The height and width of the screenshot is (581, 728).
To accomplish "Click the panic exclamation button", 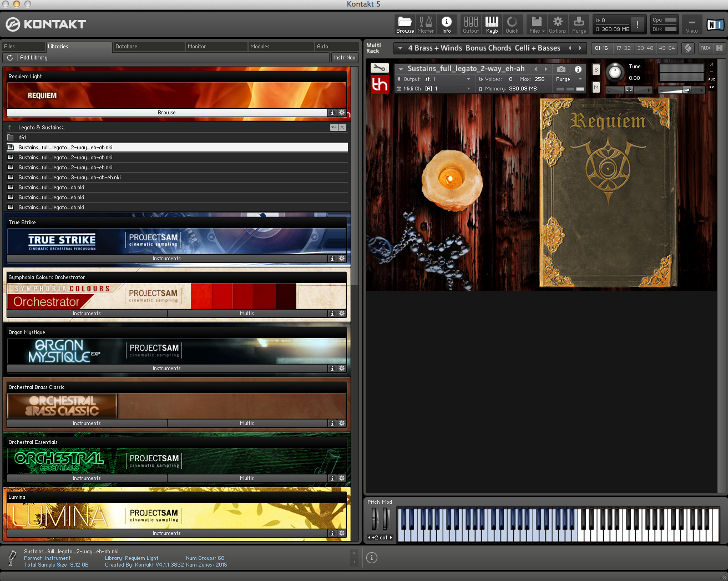I will [638, 24].
